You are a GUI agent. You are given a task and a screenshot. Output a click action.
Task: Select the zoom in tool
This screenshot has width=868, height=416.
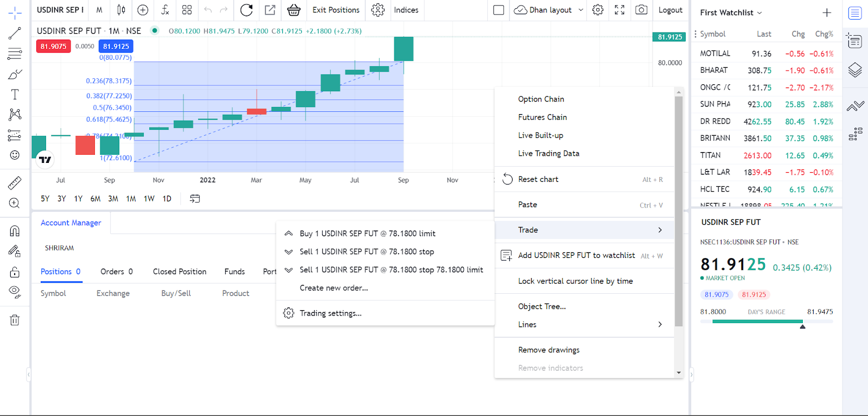tap(15, 203)
